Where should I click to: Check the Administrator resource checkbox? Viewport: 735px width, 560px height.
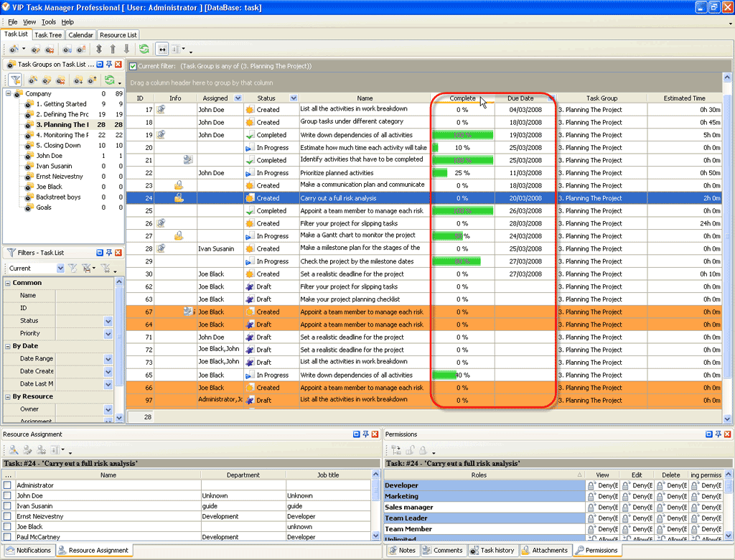[x=7, y=485]
